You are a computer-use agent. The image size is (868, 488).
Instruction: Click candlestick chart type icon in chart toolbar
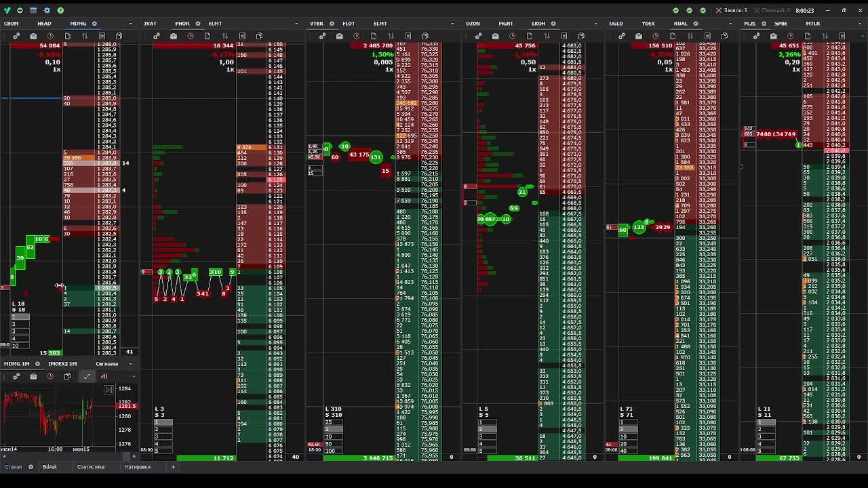tap(104, 376)
